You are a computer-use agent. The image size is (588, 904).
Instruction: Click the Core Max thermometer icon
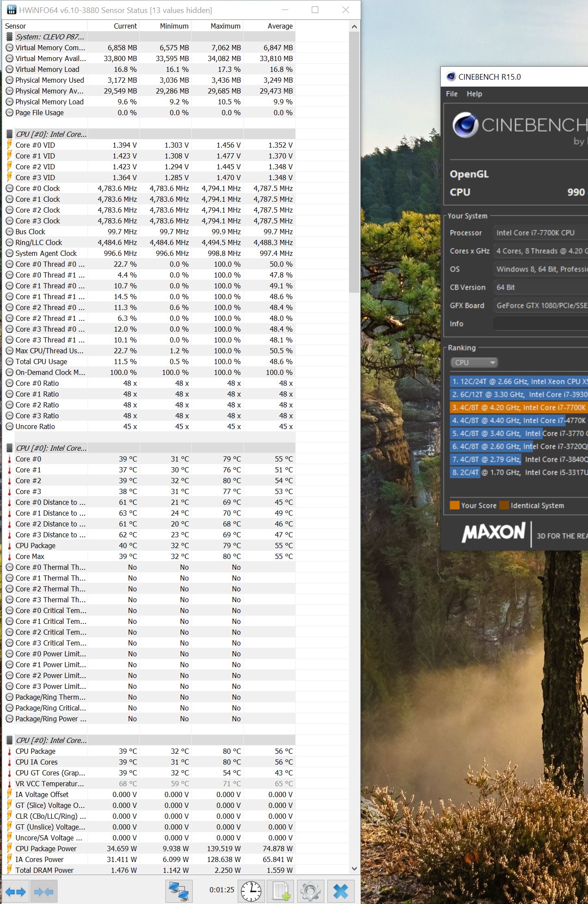(10, 556)
